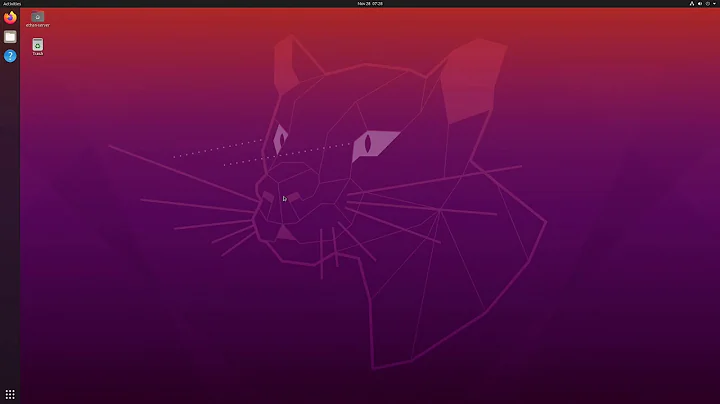Image resolution: width=720 pixels, height=404 pixels.
Task: Click the wallpaper cat's left eye
Action: pos(281,138)
